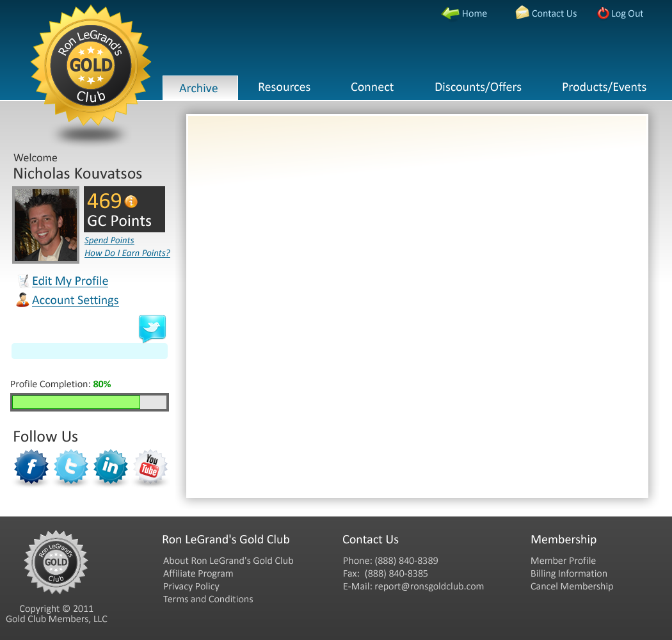672x640 pixels.
Task: Switch to the Resources tab
Action: coord(284,87)
